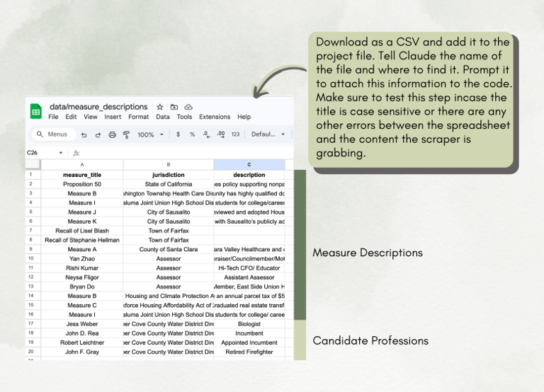
Task: Select row 1 header
Action: point(31,175)
